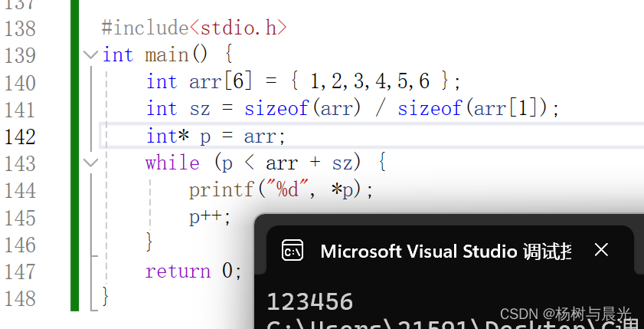Click the 'int sz = sizeof' line
644x329 pixels.
[x=353, y=109]
